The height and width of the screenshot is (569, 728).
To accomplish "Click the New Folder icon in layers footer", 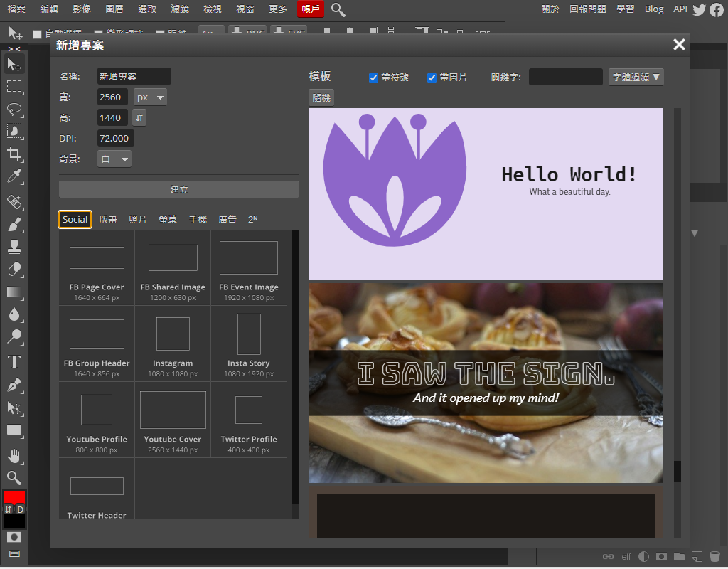I will coord(679,556).
